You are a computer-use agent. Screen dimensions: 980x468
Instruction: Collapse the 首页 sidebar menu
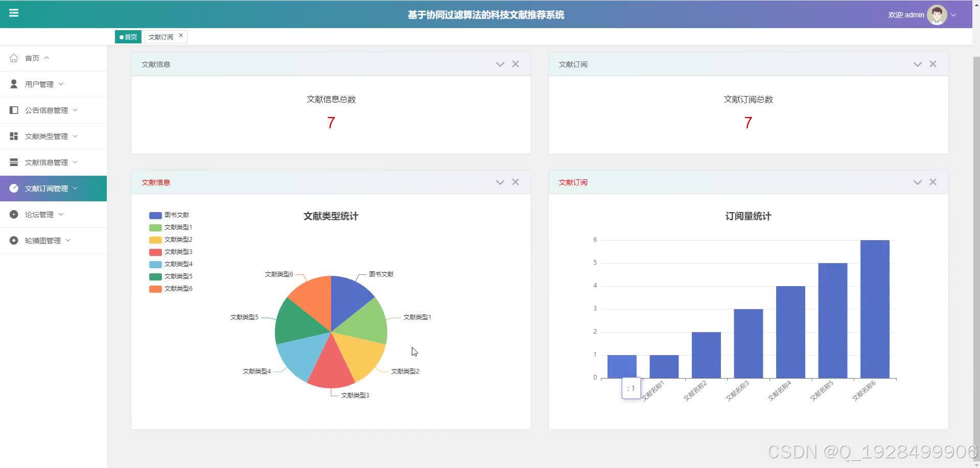pos(46,58)
